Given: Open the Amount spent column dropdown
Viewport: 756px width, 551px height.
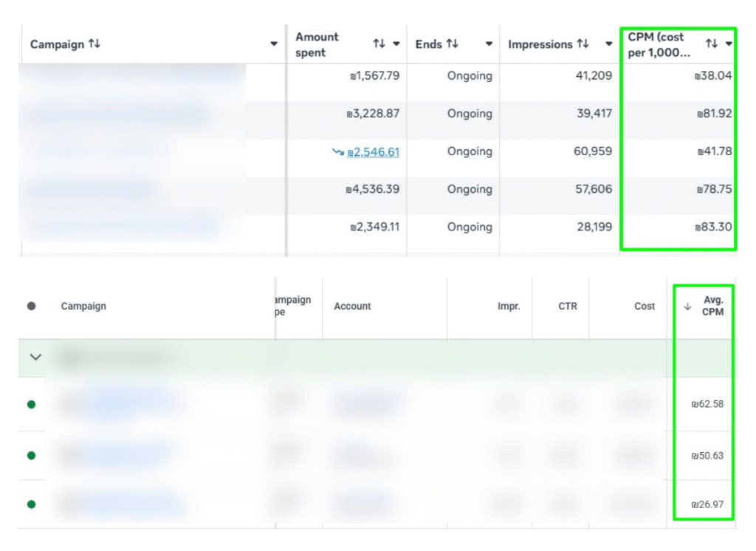Looking at the screenshot, I should click(x=396, y=43).
